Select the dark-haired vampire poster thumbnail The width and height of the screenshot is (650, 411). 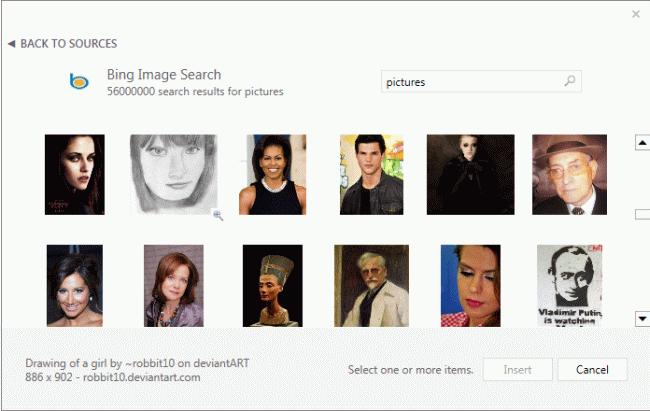tap(74, 175)
